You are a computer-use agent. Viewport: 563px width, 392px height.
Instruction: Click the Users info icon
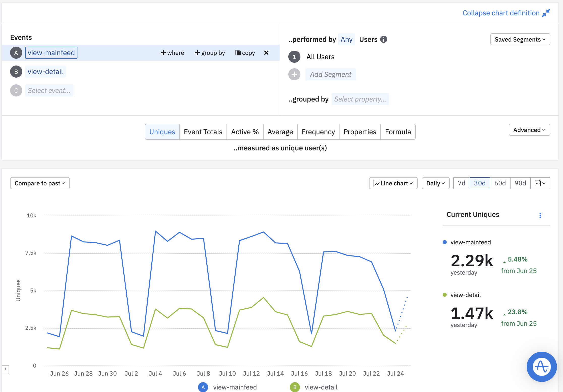(383, 39)
